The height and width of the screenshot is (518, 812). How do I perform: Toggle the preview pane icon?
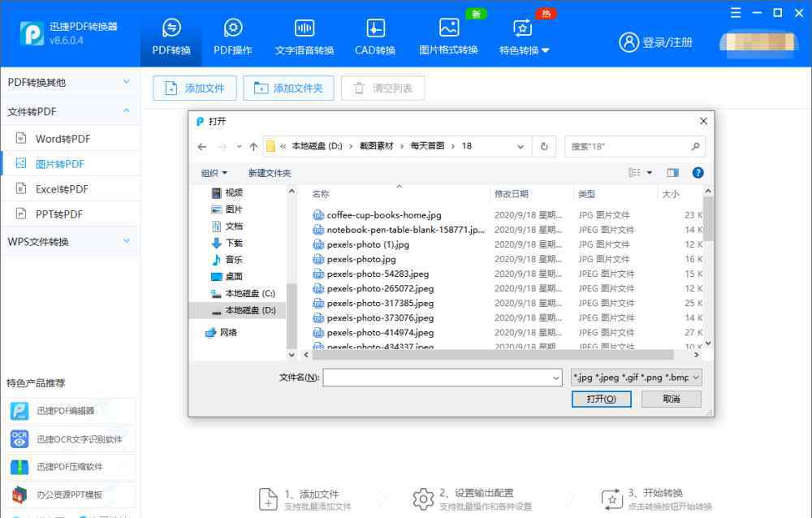pyautogui.click(x=672, y=172)
